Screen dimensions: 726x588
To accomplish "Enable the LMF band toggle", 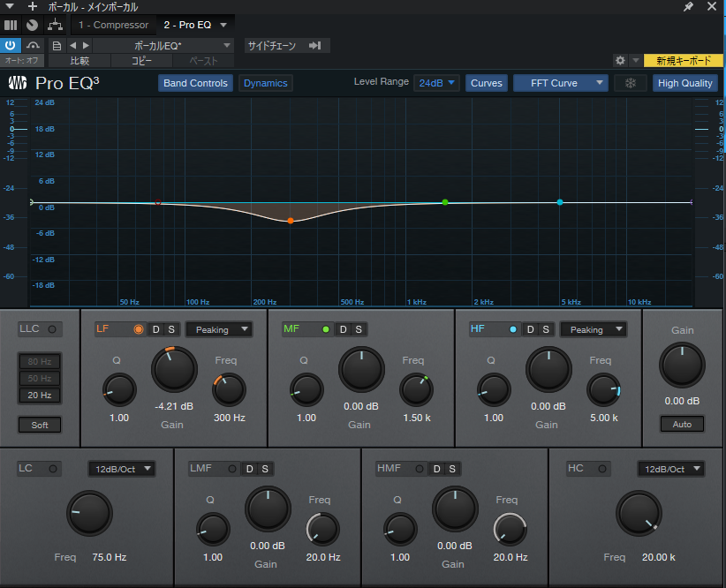I will (232, 469).
